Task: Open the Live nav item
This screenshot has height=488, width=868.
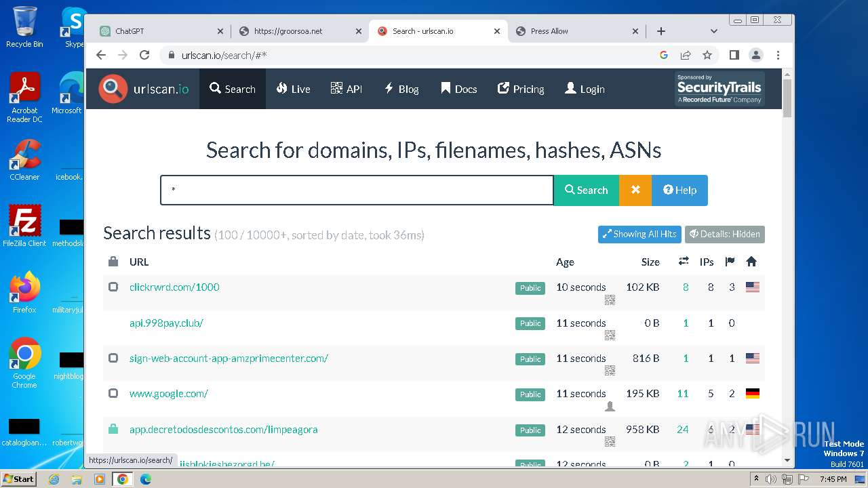Action: pyautogui.click(x=293, y=89)
